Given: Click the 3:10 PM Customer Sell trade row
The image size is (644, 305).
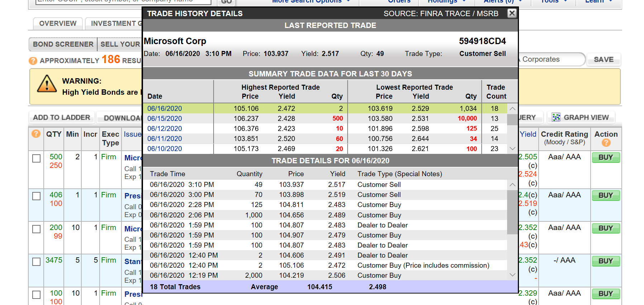Looking at the screenshot, I should tap(325, 184).
